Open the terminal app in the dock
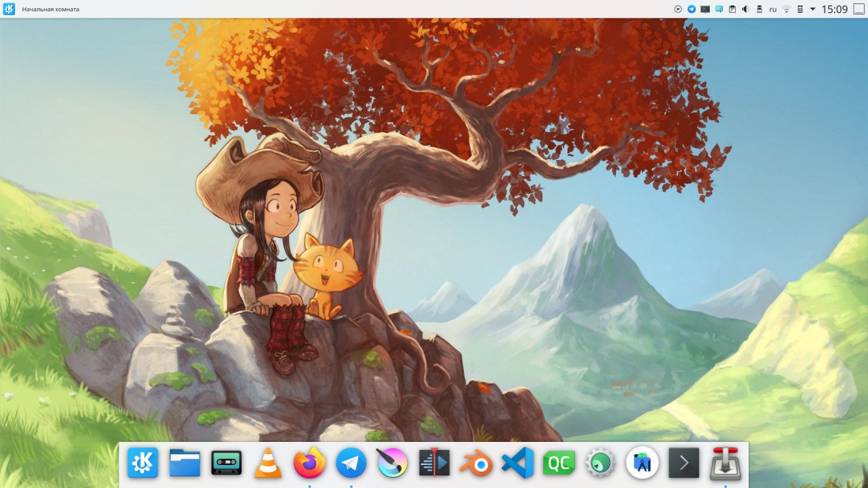 tap(684, 464)
